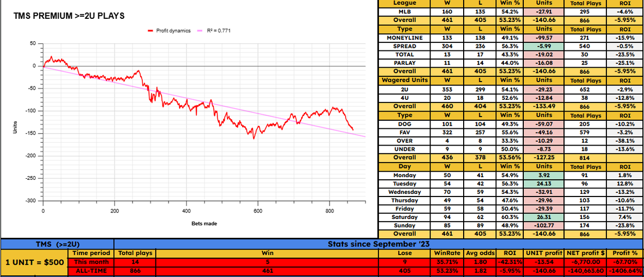Select the 'Tuesday' row label
The width and height of the screenshot is (644, 277).
point(405,184)
